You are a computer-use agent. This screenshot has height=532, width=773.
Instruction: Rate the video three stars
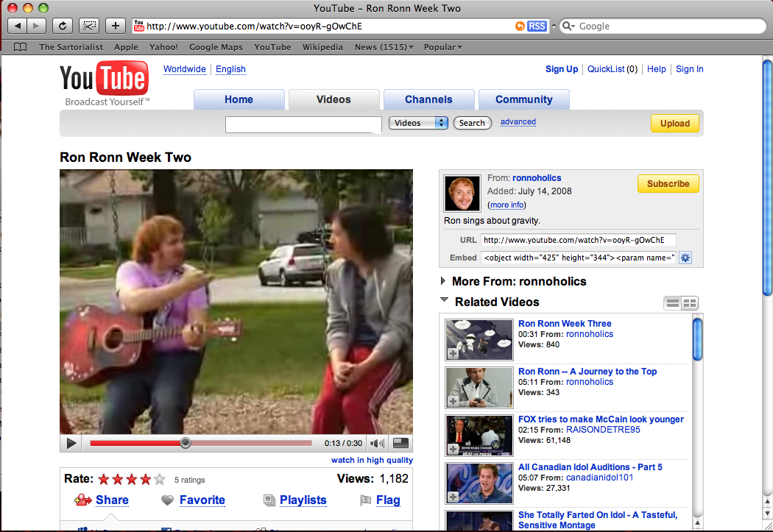(x=132, y=479)
